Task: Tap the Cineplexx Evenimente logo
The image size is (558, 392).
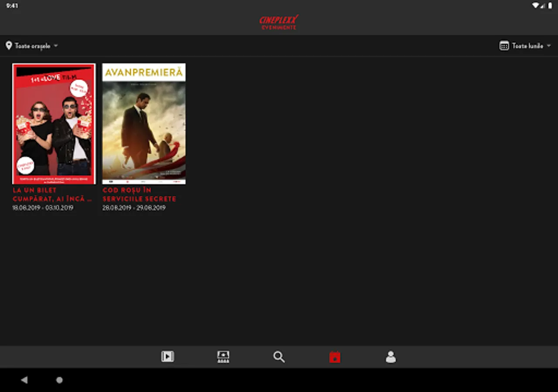Action: (x=279, y=22)
